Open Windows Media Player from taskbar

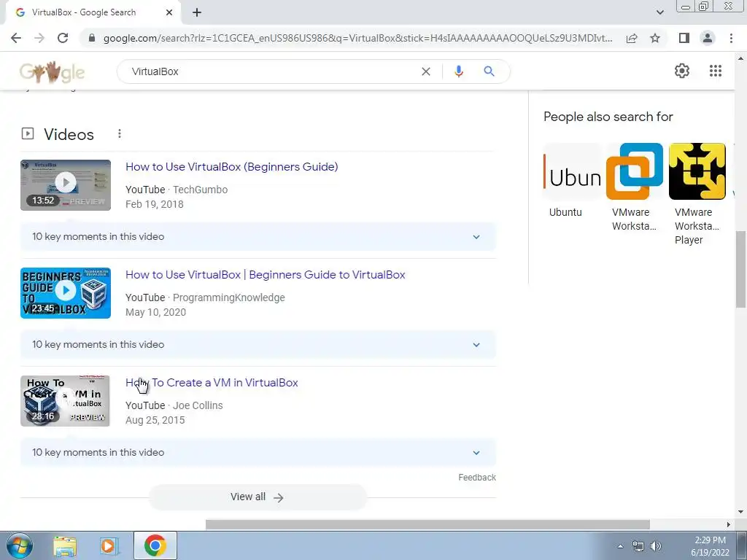pos(109,545)
